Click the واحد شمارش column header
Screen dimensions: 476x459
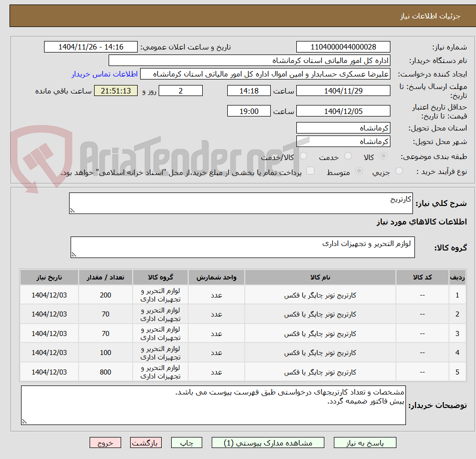(x=216, y=277)
